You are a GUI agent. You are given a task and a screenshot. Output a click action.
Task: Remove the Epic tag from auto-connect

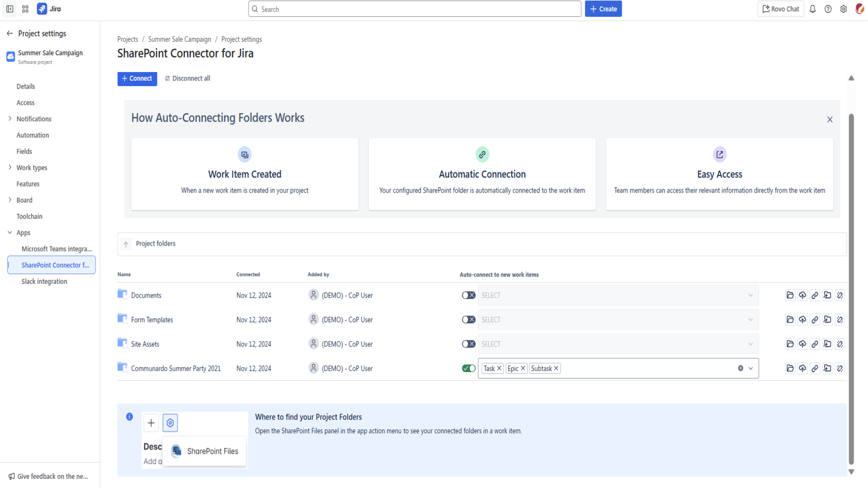pos(523,369)
